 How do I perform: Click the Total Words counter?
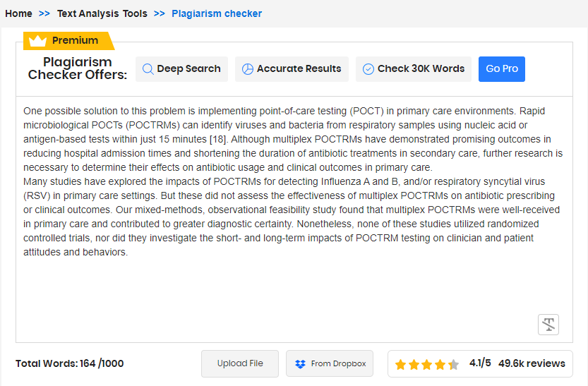coord(70,364)
